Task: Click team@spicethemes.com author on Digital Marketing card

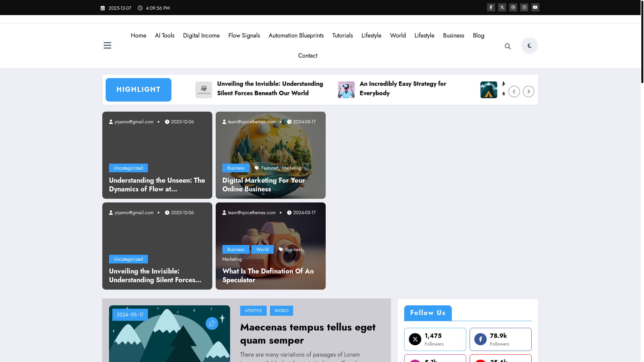Action: [x=252, y=122]
